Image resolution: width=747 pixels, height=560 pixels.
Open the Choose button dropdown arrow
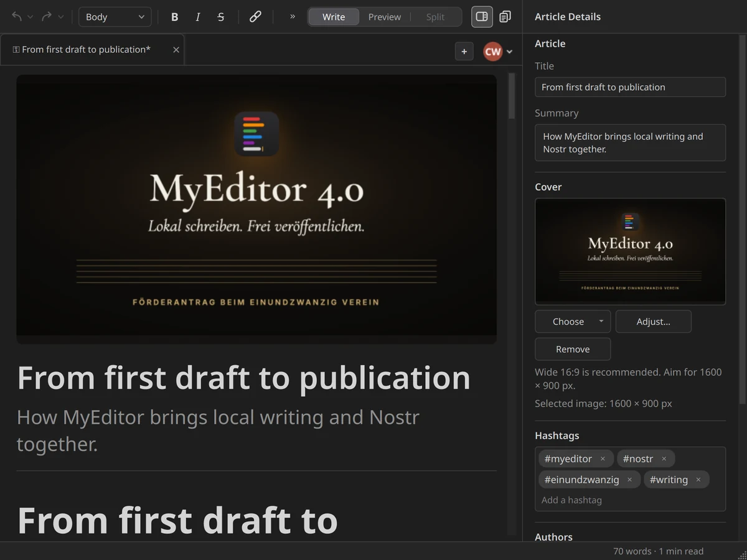click(x=601, y=322)
